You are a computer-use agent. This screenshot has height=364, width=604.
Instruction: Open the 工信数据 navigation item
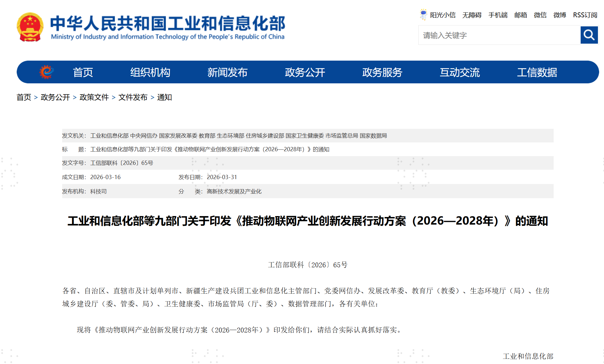tap(537, 72)
